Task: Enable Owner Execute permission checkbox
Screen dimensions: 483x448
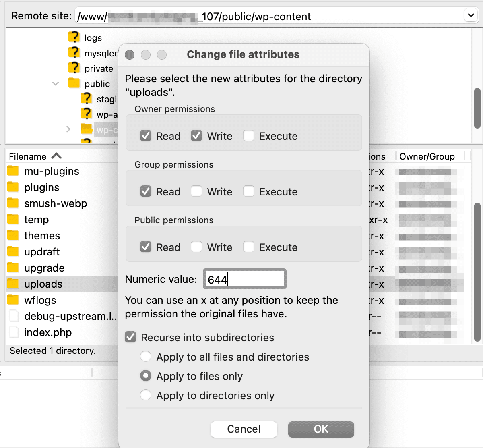Action: (249, 136)
